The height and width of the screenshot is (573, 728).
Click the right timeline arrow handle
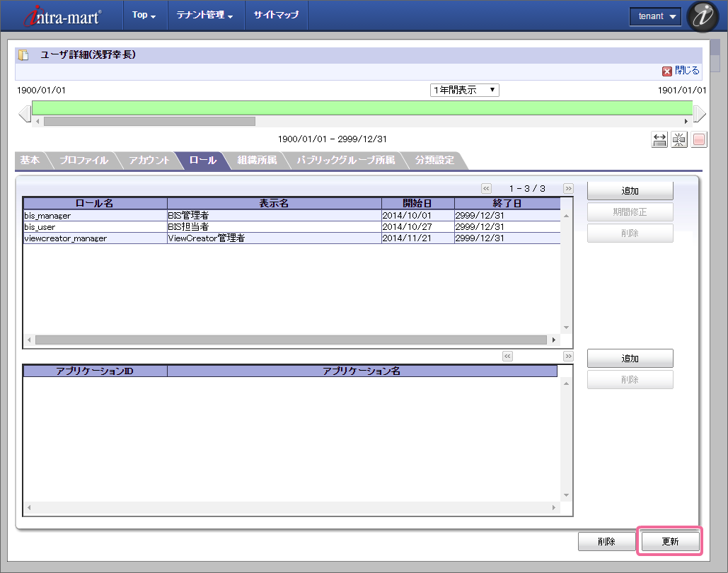pos(699,113)
